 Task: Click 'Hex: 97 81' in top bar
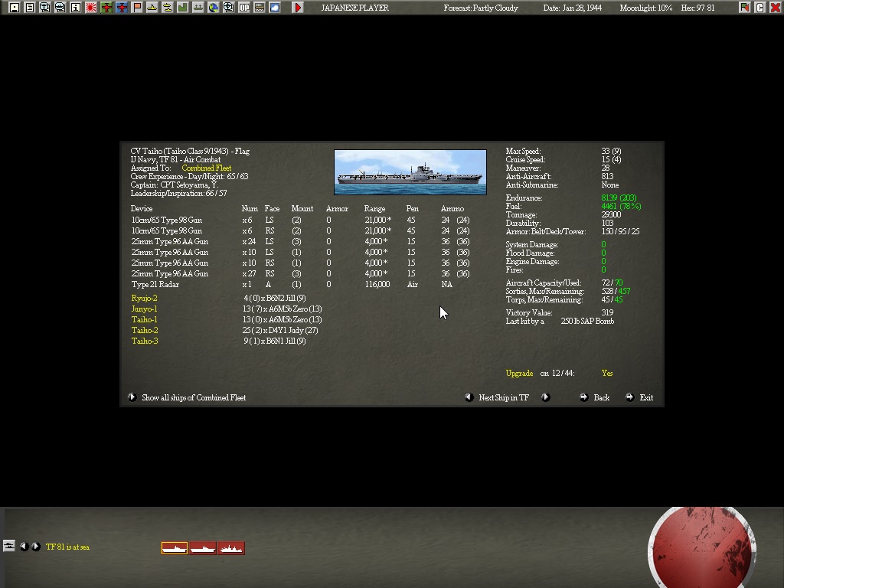coord(697,8)
